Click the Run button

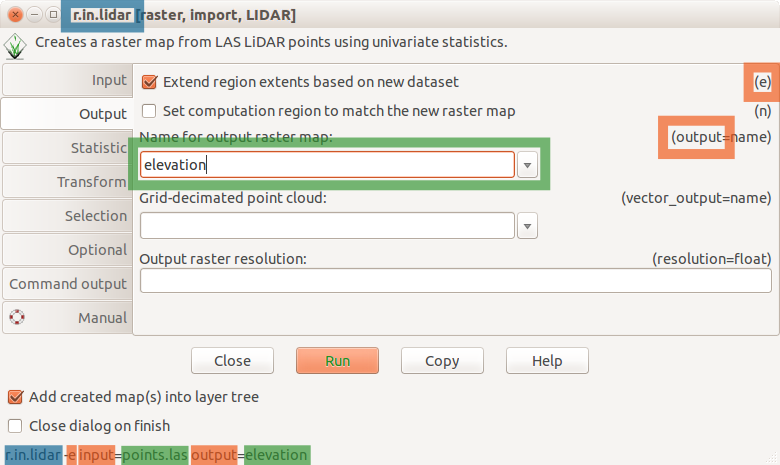[337, 361]
